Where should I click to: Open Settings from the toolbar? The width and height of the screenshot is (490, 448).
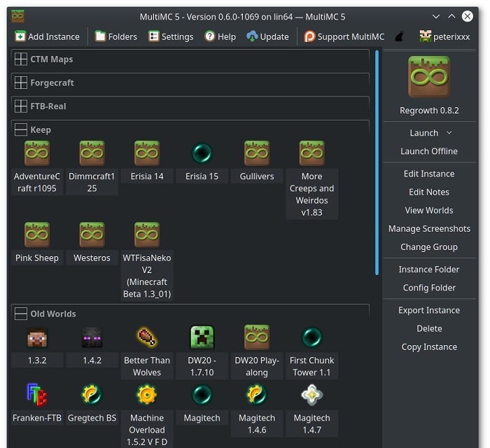(x=171, y=36)
